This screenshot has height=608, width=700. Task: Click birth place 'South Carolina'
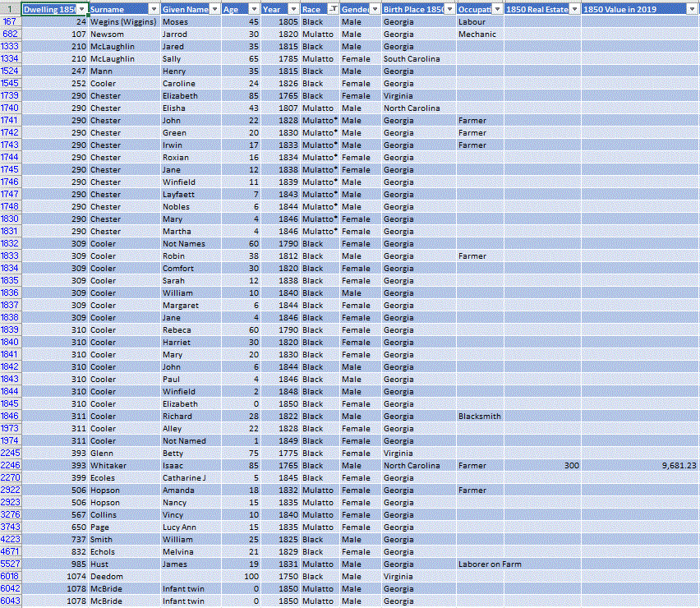tap(419, 59)
